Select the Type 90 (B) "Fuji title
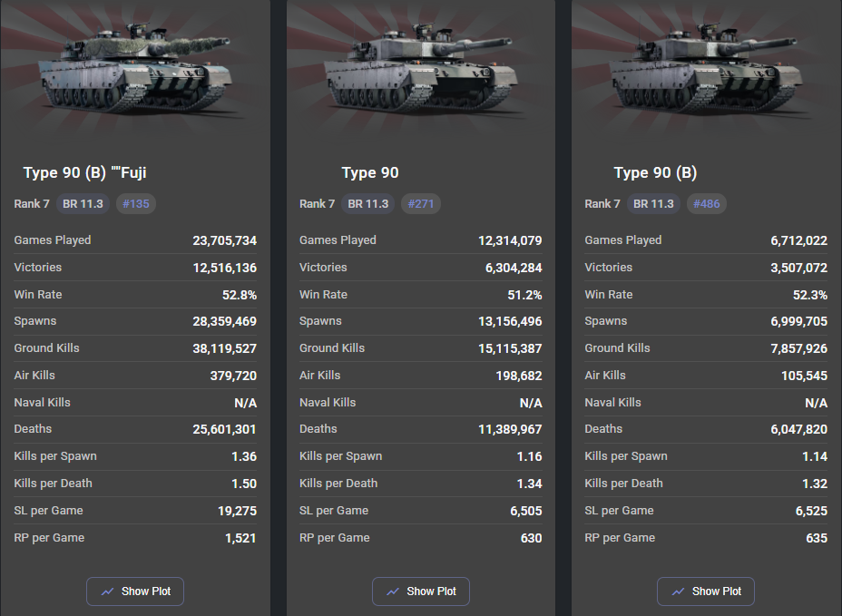Viewport: 842px width, 616px height. pos(85,173)
